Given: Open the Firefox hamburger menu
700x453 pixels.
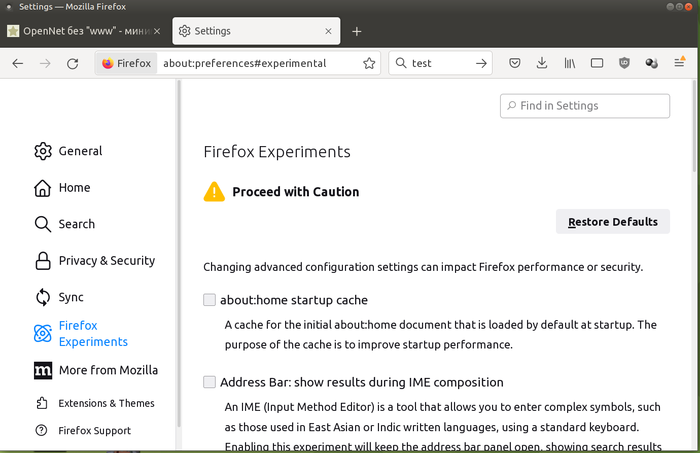Looking at the screenshot, I should [680, 63].
